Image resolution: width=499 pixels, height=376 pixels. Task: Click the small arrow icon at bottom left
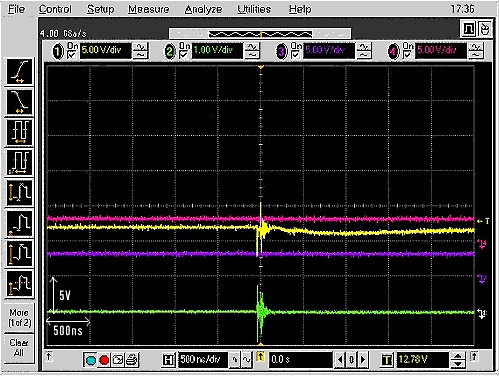[x=49, y=356]
